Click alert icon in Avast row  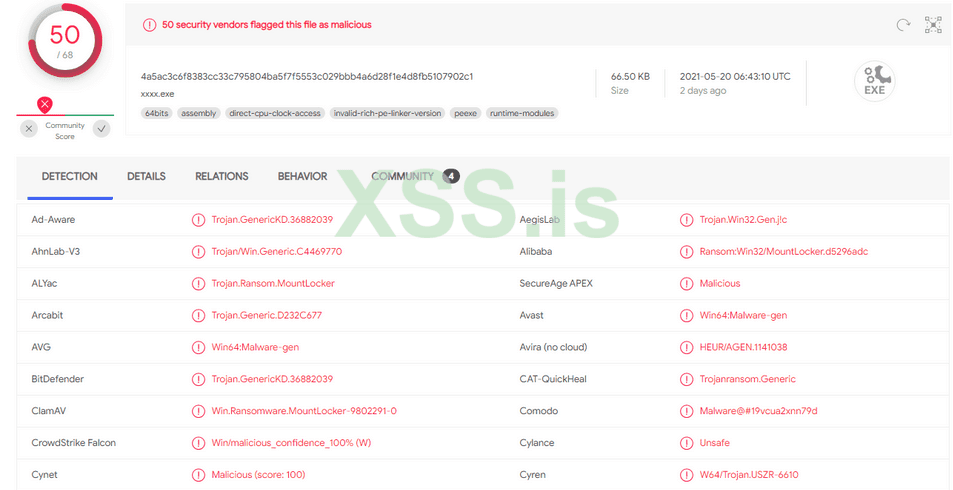pyautogui.click(x=686, y=316)
